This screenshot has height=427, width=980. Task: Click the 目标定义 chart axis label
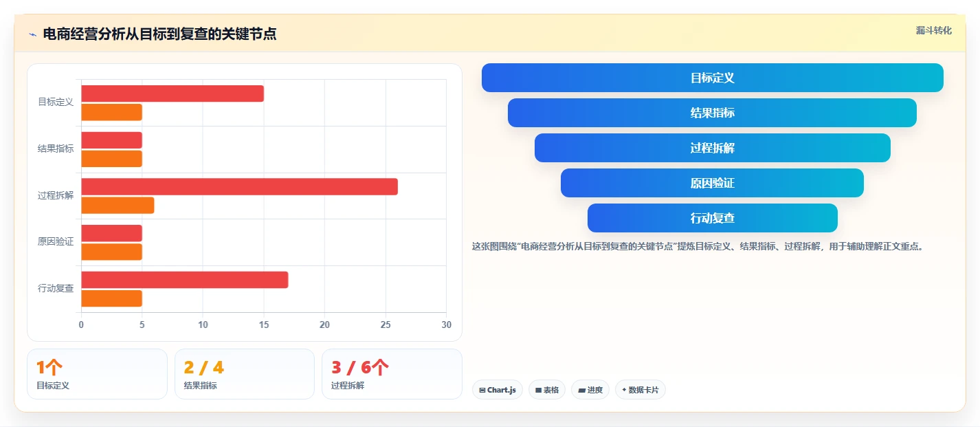click(56, 102)
